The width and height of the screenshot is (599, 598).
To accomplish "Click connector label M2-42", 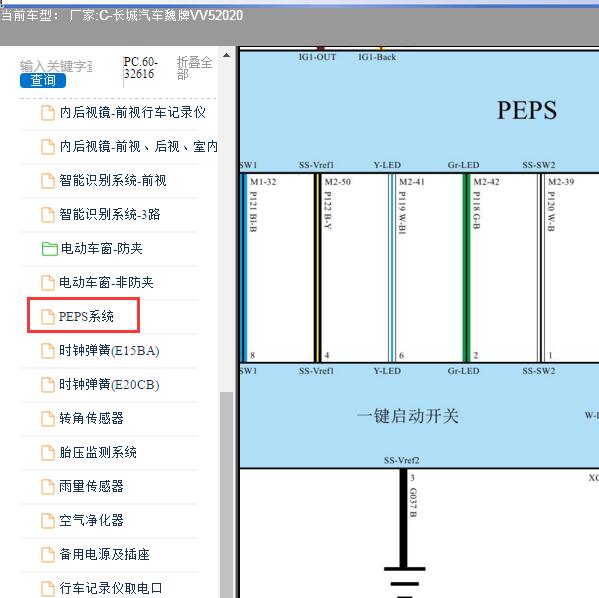I will coord(486,182).
